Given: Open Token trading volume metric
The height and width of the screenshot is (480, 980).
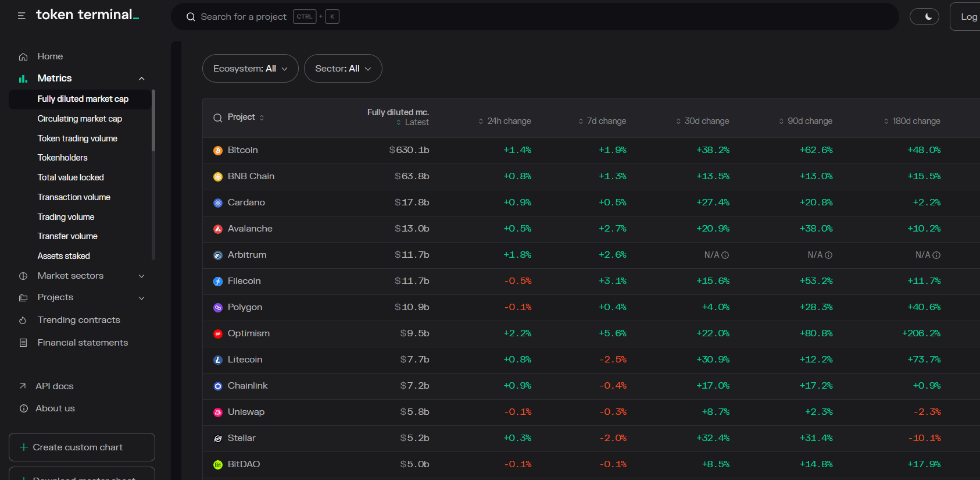Looking at the screenshot, I should [77, 138].
